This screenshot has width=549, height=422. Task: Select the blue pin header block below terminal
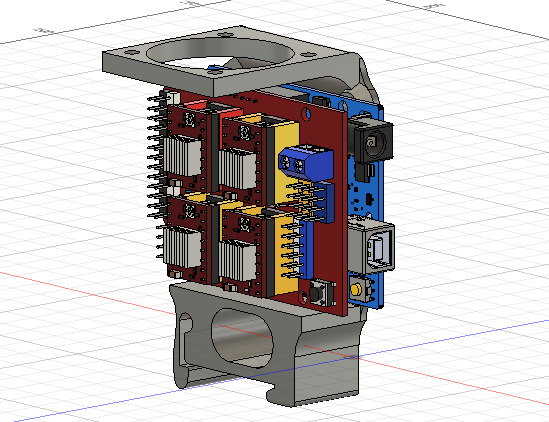325,202
